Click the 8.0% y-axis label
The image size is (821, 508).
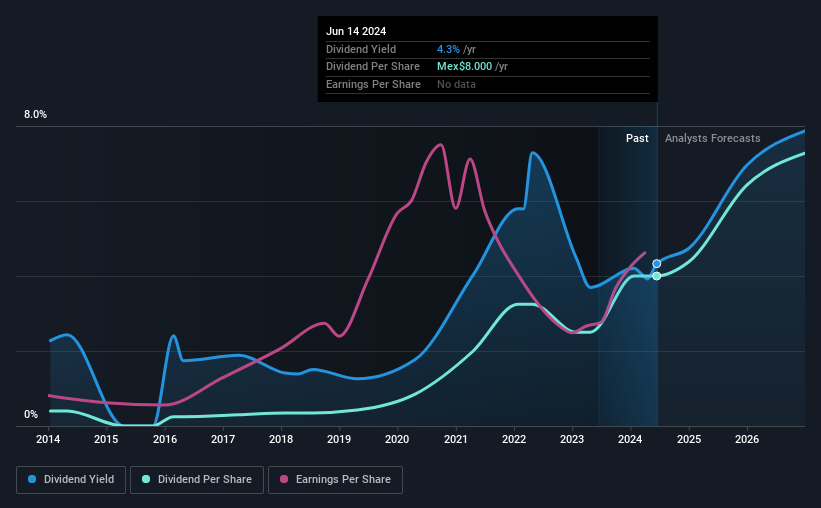click(x=35, y=115)
